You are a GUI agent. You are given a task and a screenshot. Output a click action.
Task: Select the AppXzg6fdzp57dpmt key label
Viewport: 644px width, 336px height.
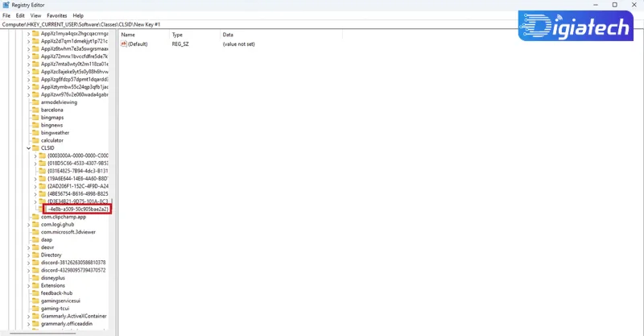(74, 80)
